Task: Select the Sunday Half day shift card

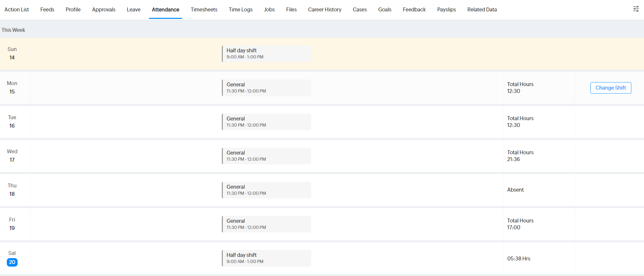Action: coord(266,54)
